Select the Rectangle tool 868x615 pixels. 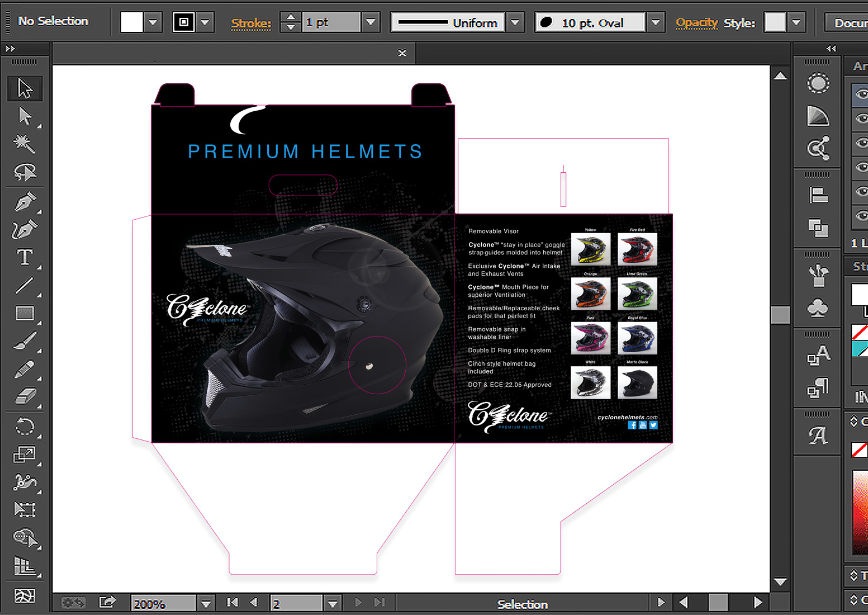click(x=25, y=313)
